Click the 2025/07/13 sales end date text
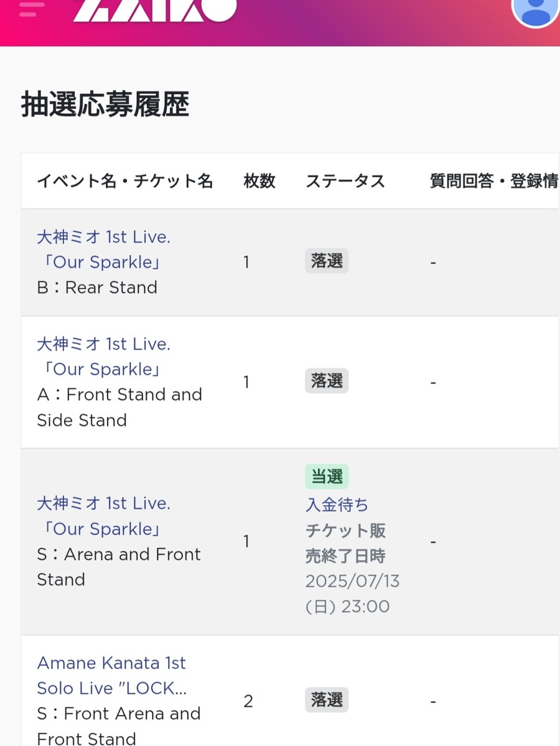This screenshot has height=746, width=560. [x=352, y=581]
